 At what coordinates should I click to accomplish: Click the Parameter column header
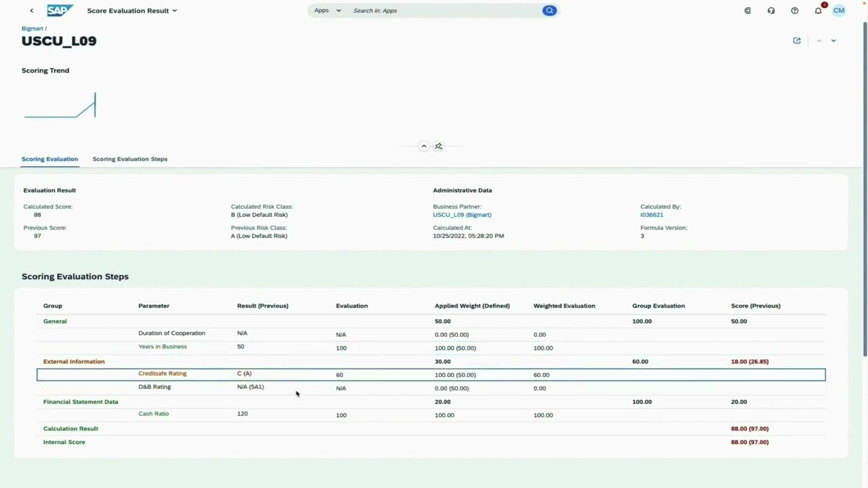154,306
